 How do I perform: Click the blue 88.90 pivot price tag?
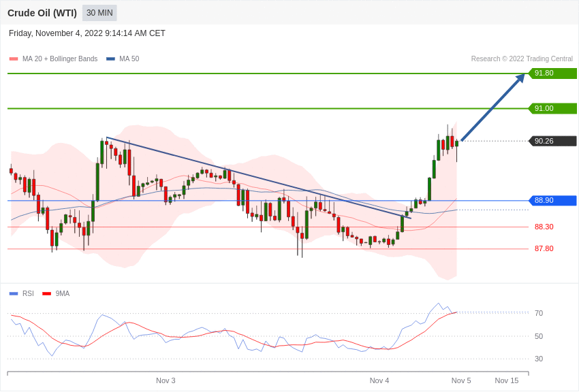coord(552,200)
